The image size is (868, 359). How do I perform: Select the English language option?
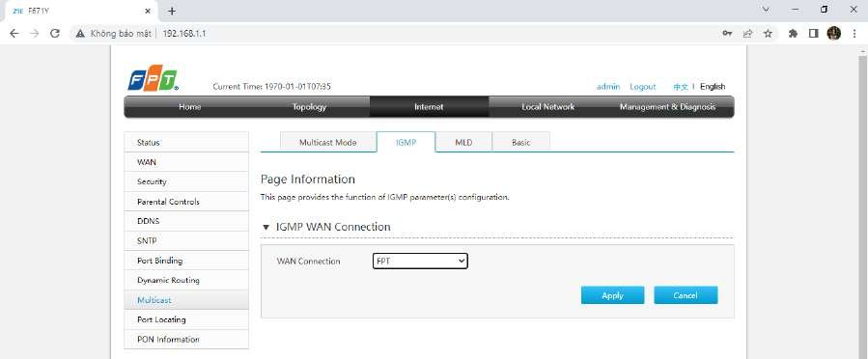(713, 87)
